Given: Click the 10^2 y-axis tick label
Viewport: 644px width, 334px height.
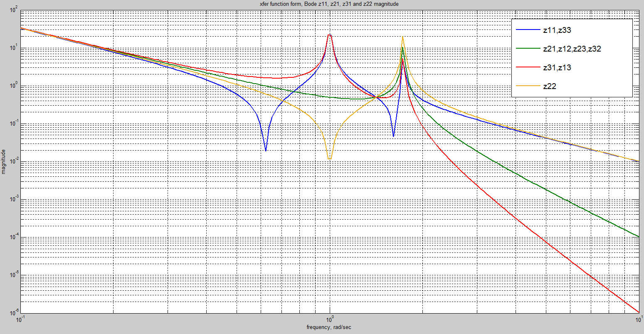Looking at the screenshot, I should [x=14, y=9].
